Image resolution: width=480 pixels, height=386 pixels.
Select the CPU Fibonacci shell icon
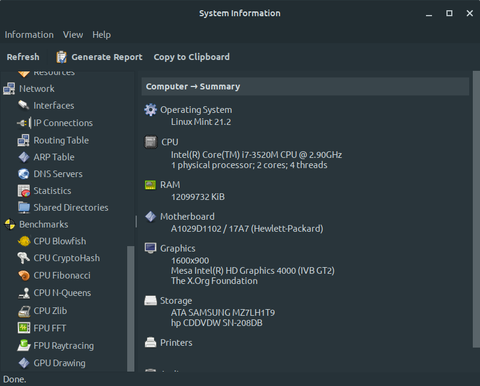coord(24,275)
